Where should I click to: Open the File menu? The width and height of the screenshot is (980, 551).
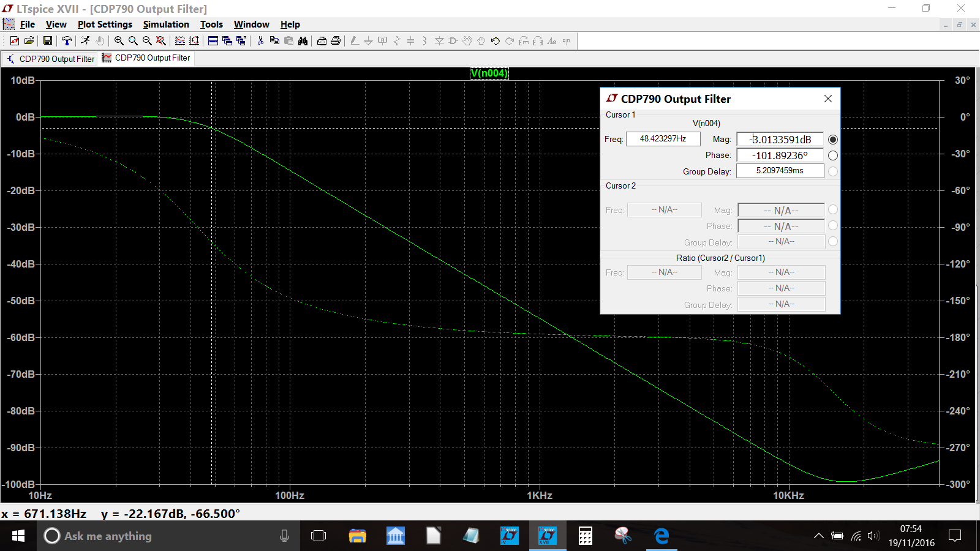pyautogui.click(x=28, y=24)
